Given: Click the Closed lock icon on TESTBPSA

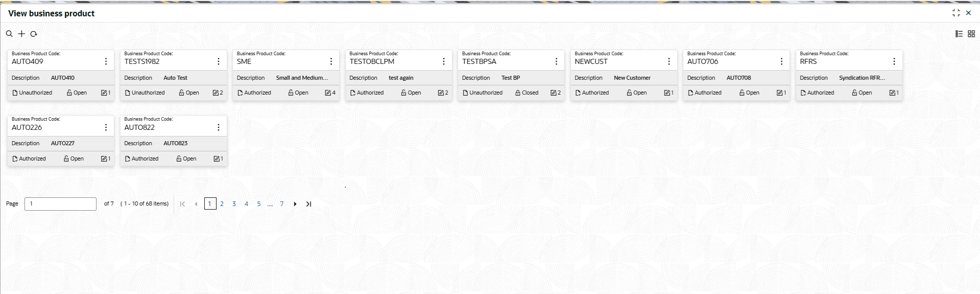Looking at the screenshot, I should pyautogui.click(x=518, y=93).
